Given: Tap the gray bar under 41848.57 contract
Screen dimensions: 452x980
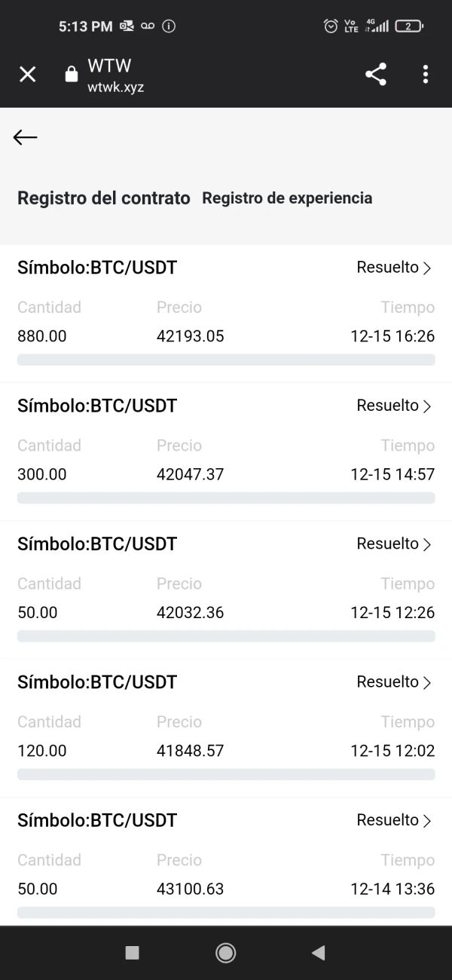Looking at the screenshot, I should tap(226, 774).
